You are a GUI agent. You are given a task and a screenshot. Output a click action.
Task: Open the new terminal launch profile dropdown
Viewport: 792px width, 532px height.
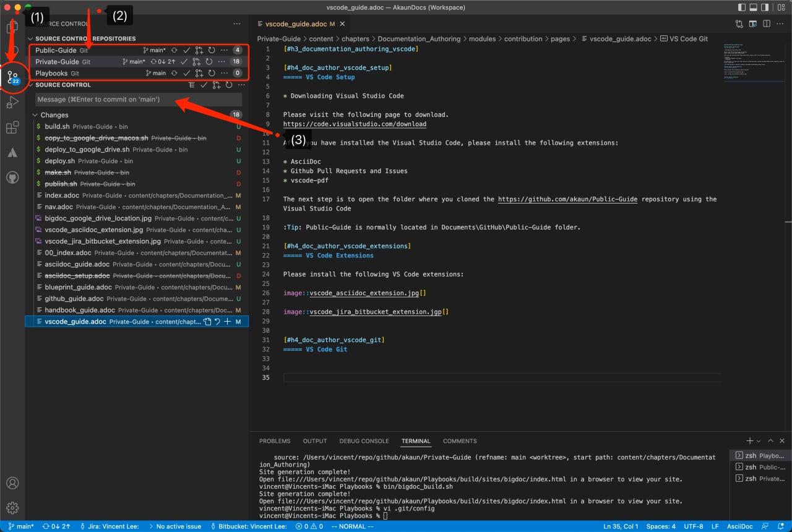click(x=759, y=441)
